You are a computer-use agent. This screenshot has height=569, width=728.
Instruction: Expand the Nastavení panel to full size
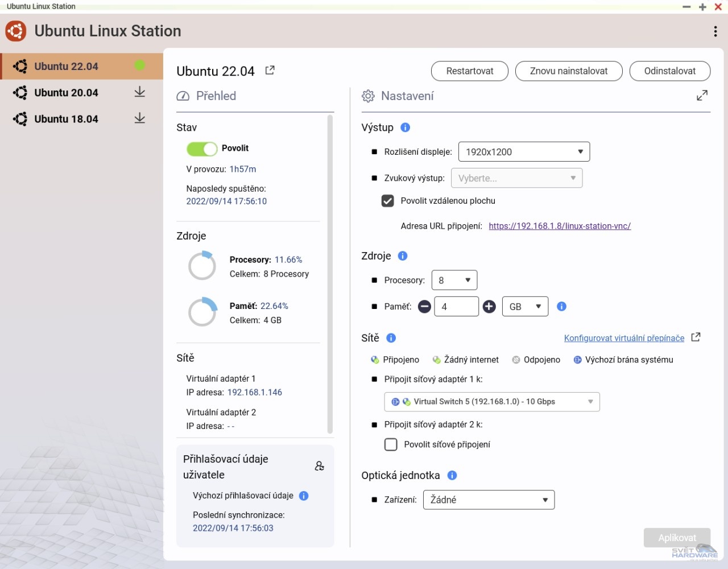coord(702,96)
